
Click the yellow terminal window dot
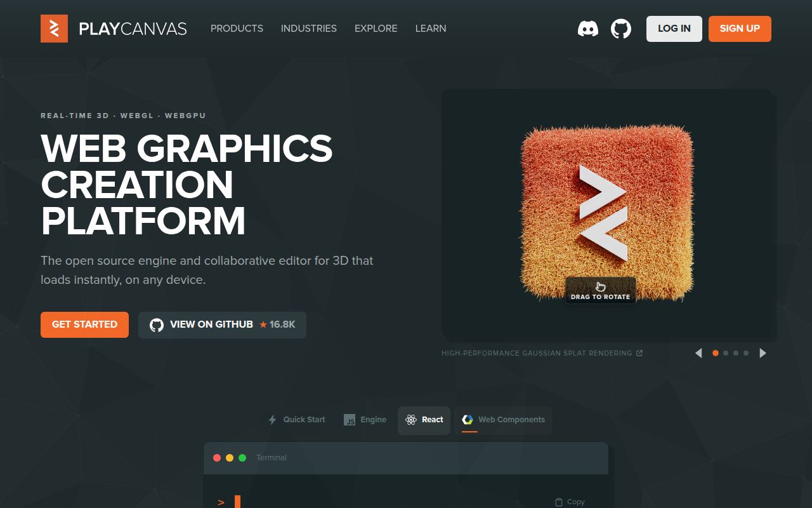pyautogui.click(x=230, y=458)
